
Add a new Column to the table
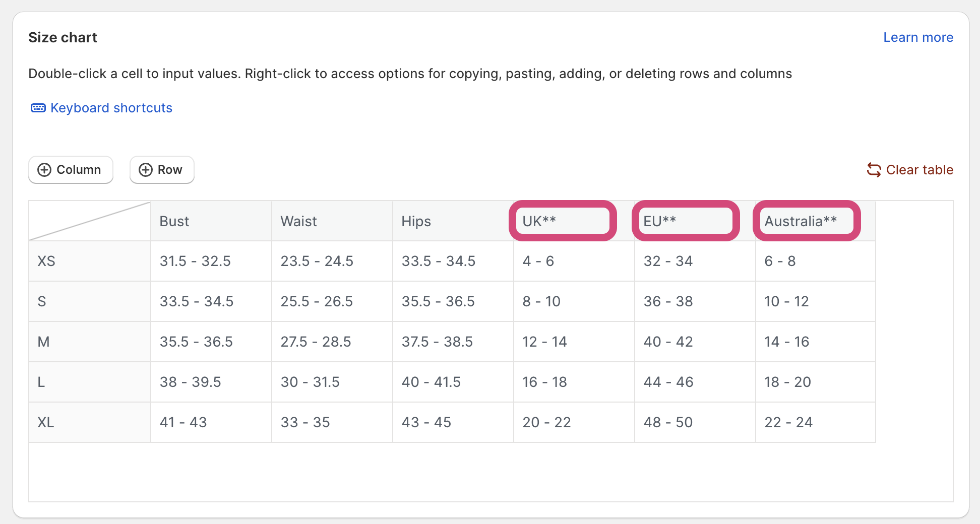tap(71, 170)
